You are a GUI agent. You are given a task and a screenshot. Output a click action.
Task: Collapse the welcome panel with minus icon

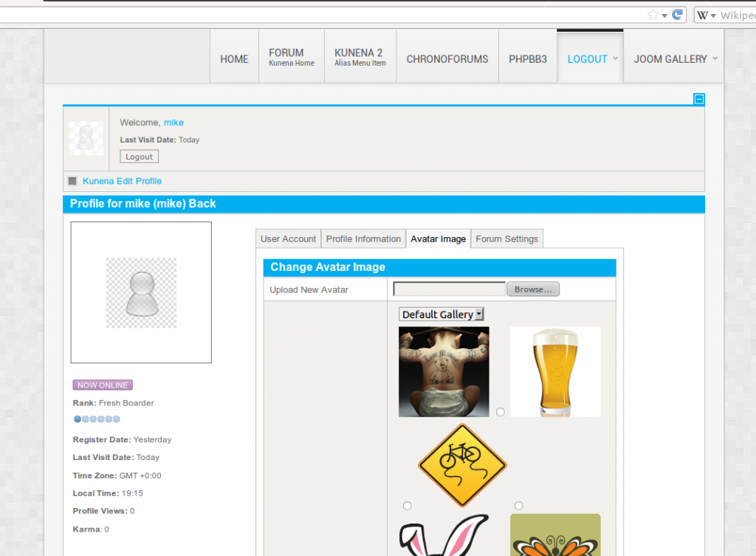(x=698, y=99)
